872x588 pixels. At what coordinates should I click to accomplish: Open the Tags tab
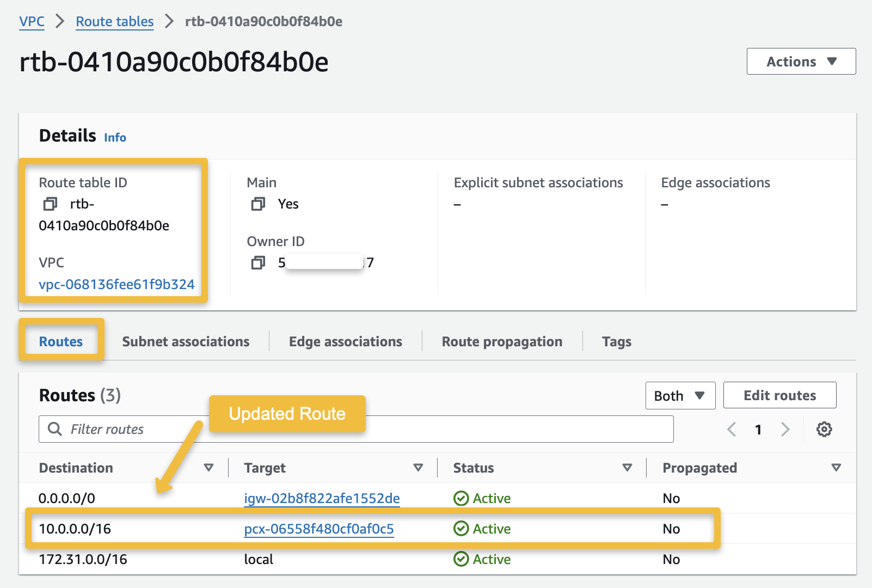pyautogui.click(x=616, y=341)
